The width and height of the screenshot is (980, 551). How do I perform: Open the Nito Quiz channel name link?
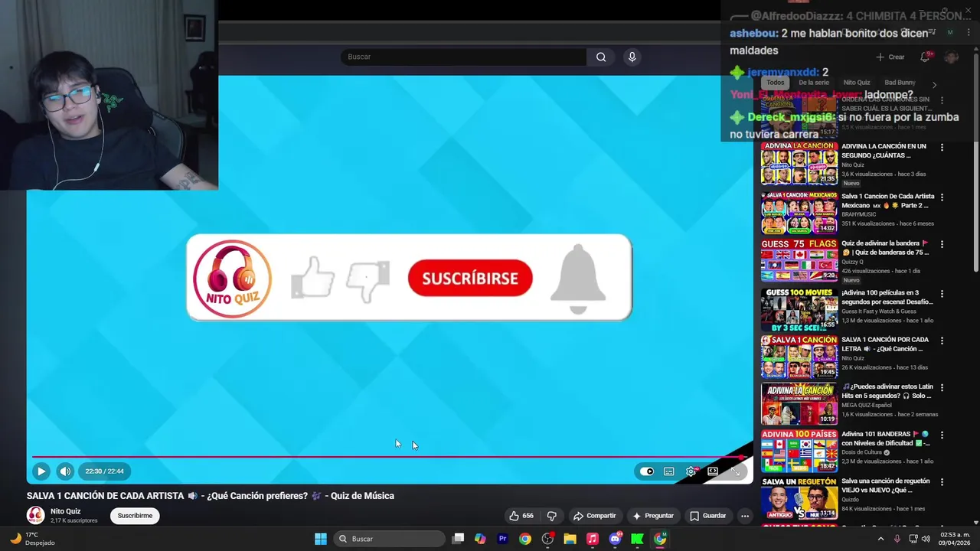(x=66, y=511)
